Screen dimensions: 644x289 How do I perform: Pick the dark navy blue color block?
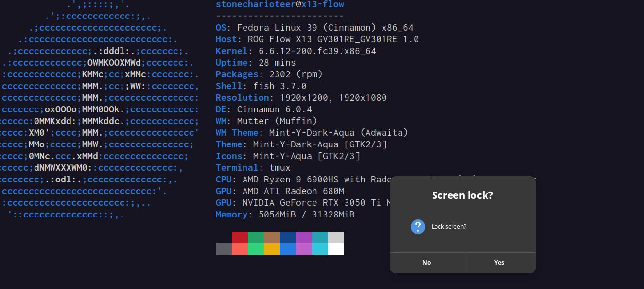tap(288, 237)
